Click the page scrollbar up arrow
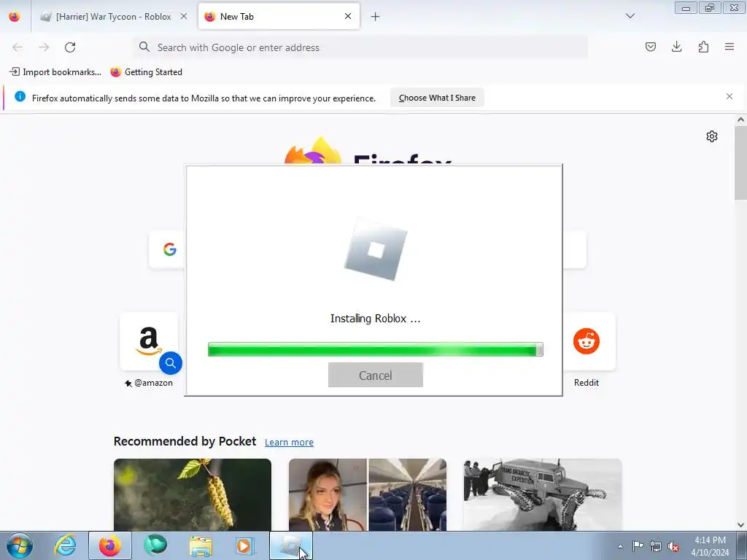The image size is (747, 560). 740,120
